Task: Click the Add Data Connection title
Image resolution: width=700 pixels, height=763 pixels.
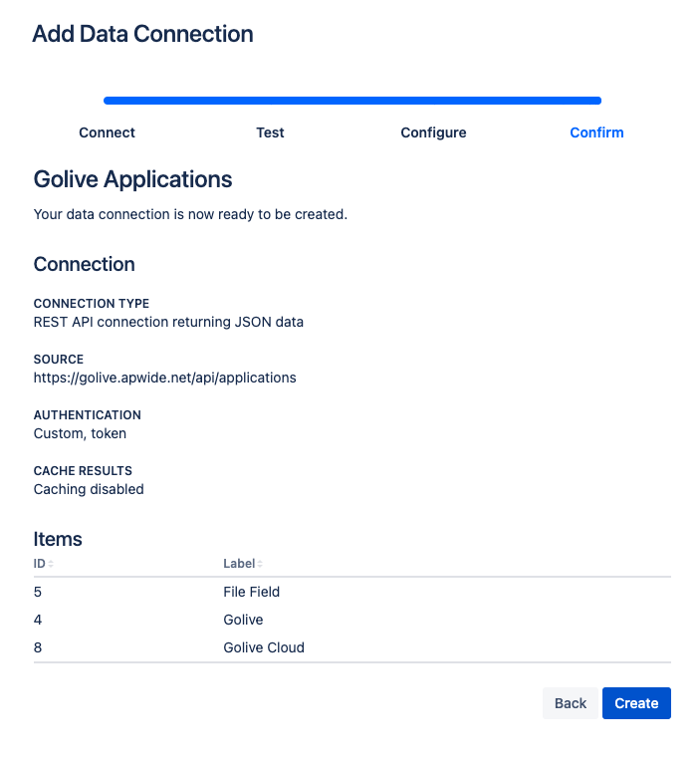Action: click(x=142, y=34)
